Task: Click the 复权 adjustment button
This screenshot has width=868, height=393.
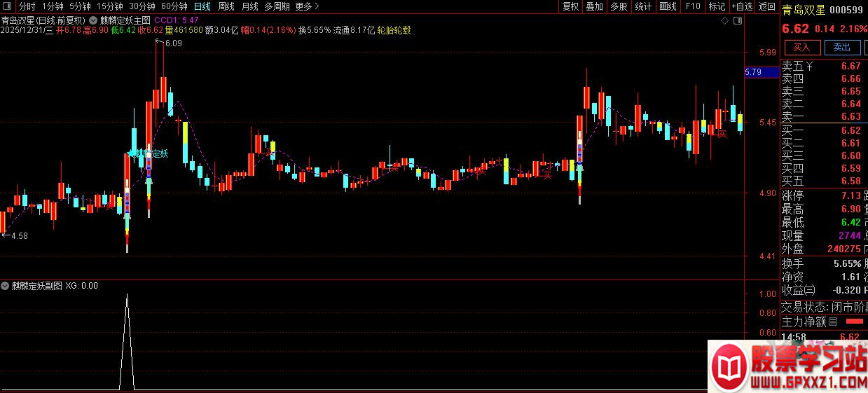Action: pos(571,6)
